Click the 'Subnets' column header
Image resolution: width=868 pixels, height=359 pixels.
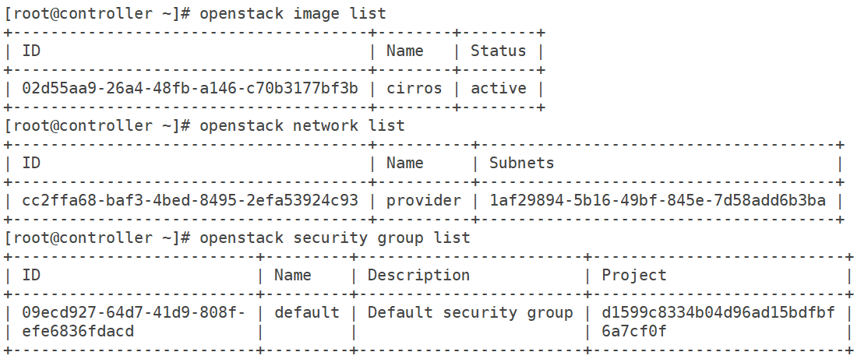521,164
